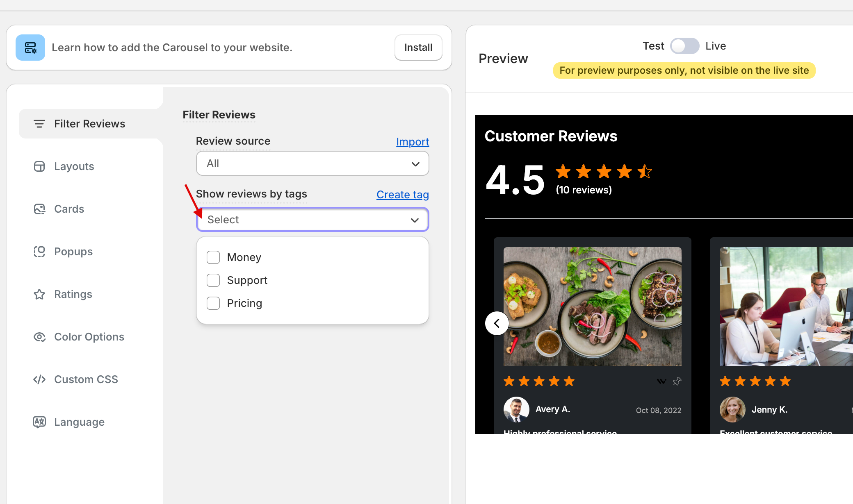The width and height of the screenshot is (853, 504).
Task: Collapse the tags Select dropdown
Action: (x=312, y=220)
